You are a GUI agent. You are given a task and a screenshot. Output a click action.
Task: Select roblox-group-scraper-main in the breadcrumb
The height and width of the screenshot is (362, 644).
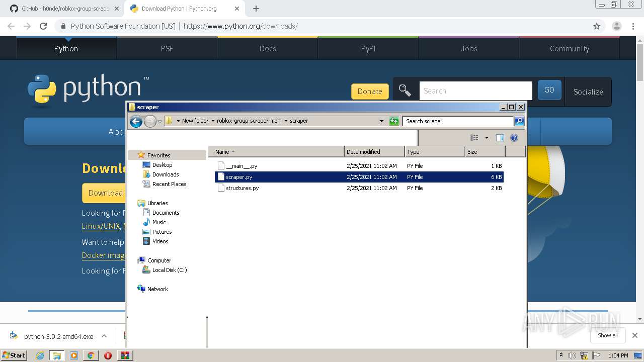pos(249,121)
